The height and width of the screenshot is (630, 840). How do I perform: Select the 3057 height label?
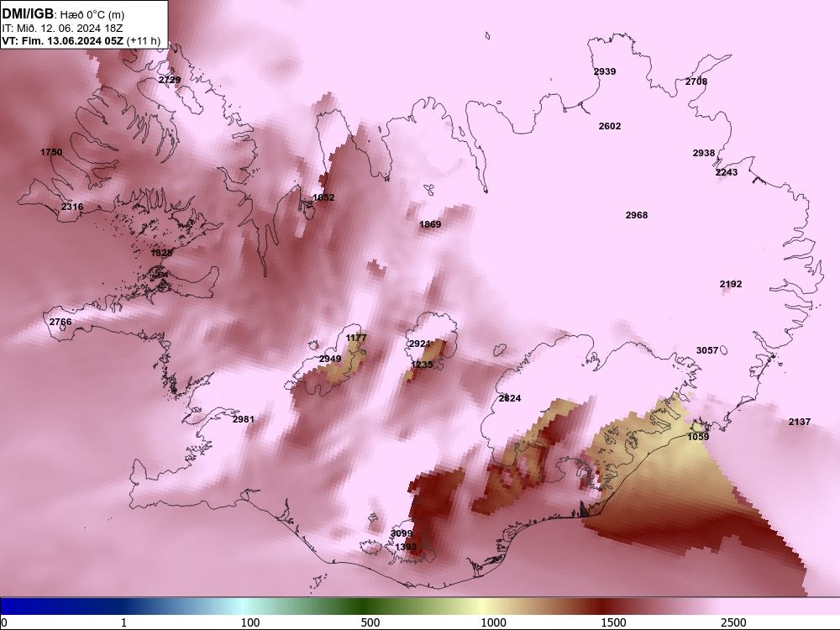pos(707,350)
